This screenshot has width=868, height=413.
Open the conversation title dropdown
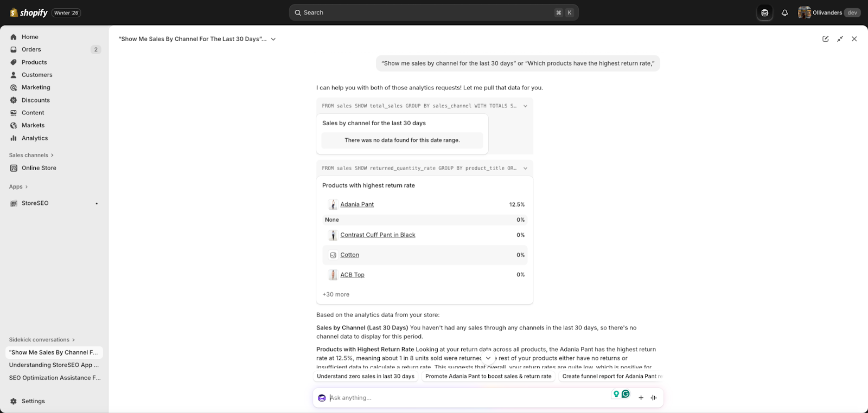[273, 39]
